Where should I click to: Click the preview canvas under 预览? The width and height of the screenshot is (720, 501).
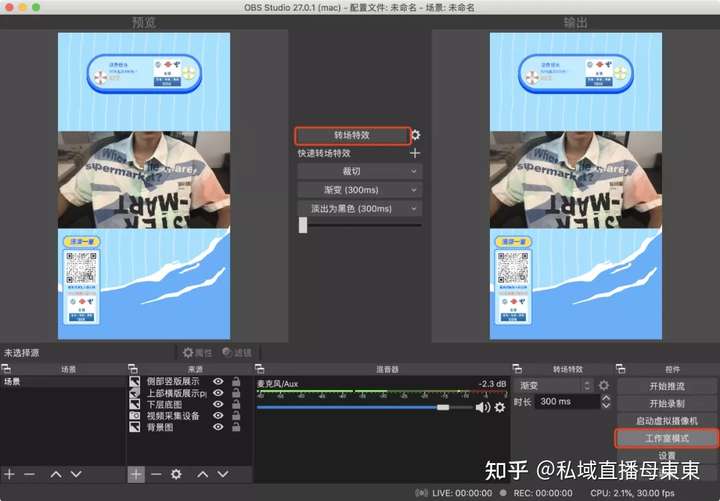[x=144, y=186]
